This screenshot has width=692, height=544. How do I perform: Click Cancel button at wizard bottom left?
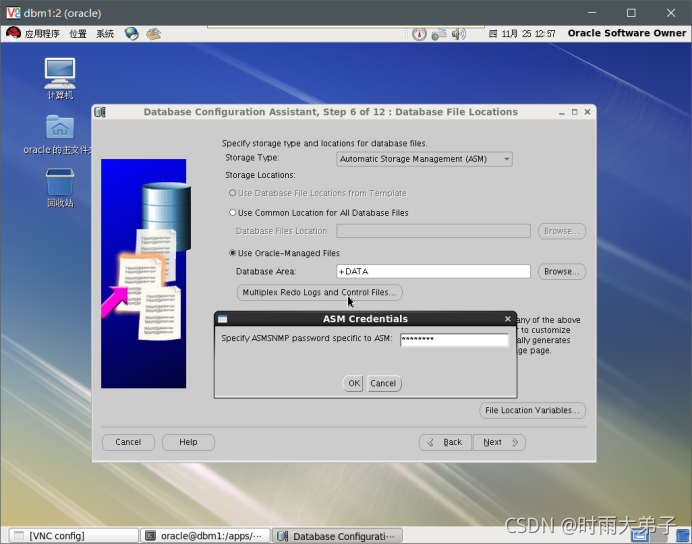click(x=128, y=442)
